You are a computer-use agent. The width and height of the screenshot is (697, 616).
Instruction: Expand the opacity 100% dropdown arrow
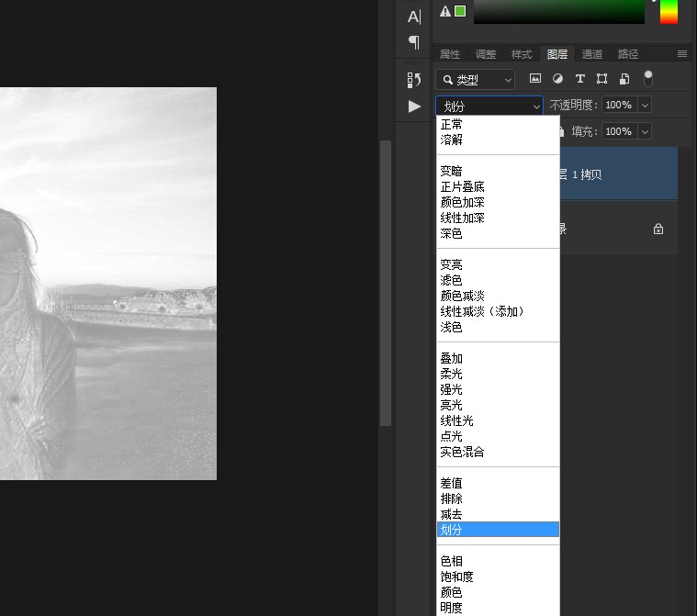(x=645, y=106)
